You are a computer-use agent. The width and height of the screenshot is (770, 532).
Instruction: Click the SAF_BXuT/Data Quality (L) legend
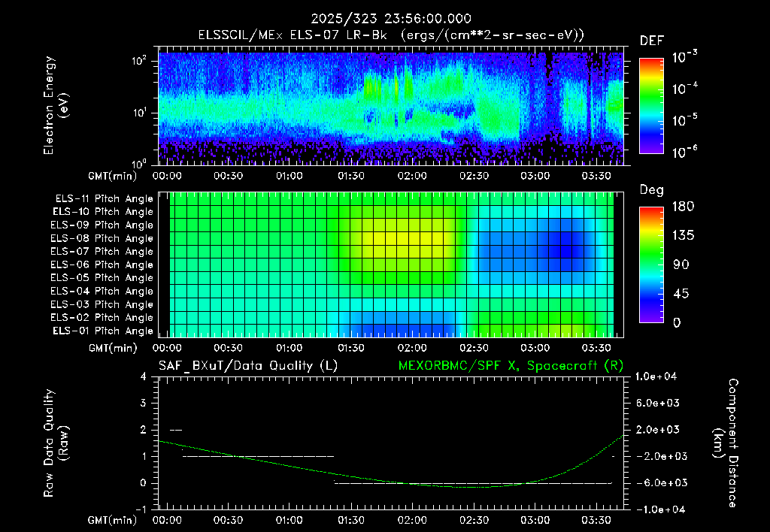pyautogui.click(x=248, y=366)
